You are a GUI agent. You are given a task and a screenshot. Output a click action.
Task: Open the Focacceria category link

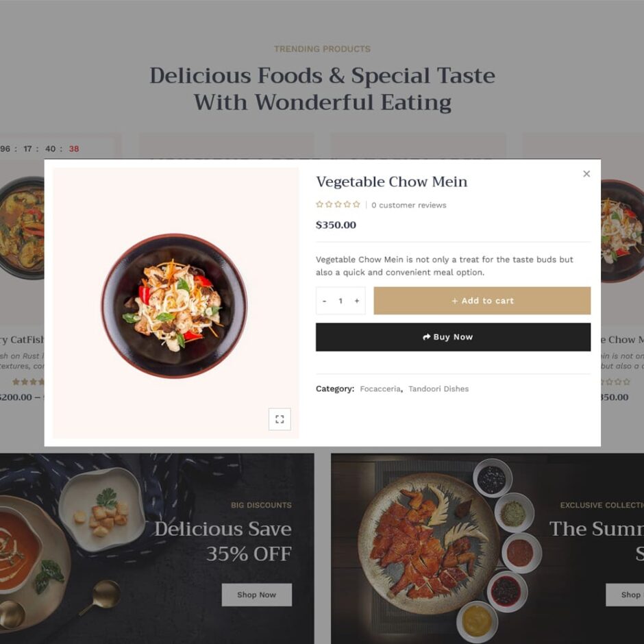click(x=380, y=389)
